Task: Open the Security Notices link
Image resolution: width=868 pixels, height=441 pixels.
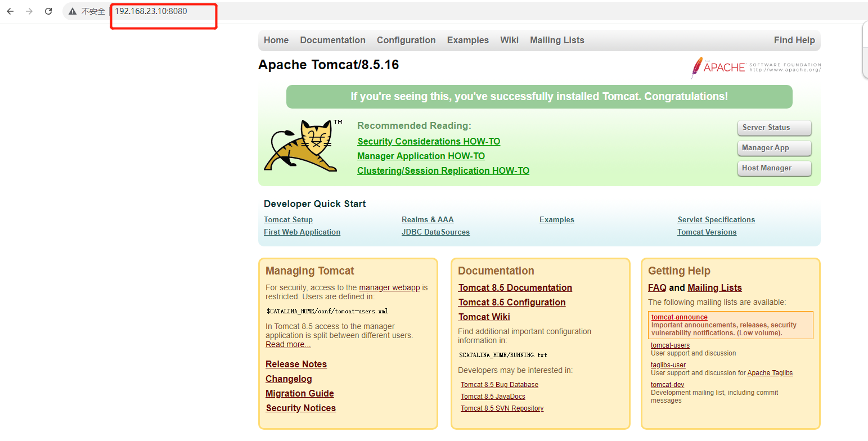Action: pos(300,408)
